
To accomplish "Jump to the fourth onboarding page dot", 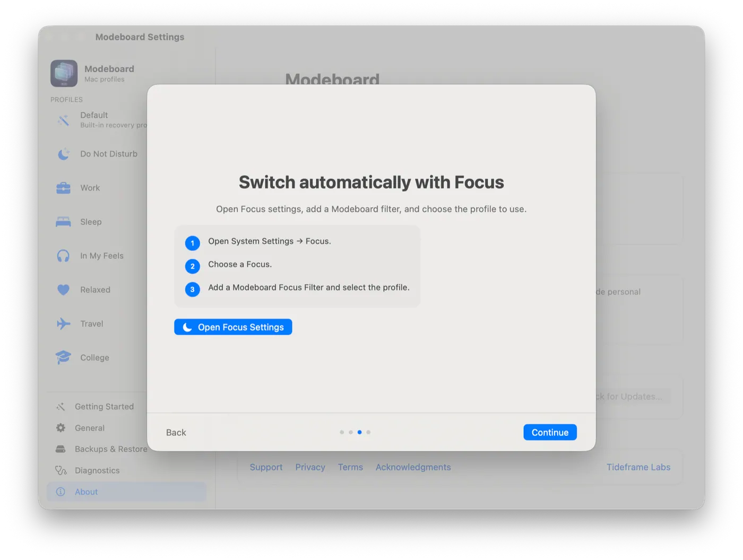I will coord(368,432).
